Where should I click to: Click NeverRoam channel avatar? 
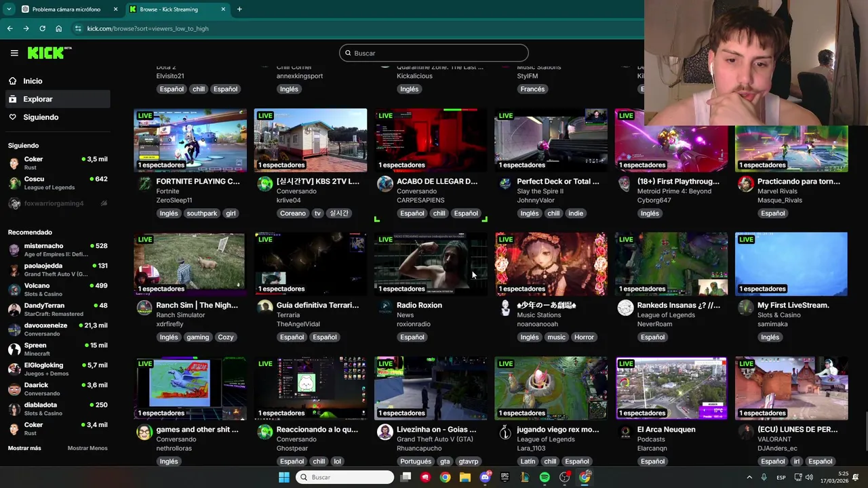[x=625, y=308]
